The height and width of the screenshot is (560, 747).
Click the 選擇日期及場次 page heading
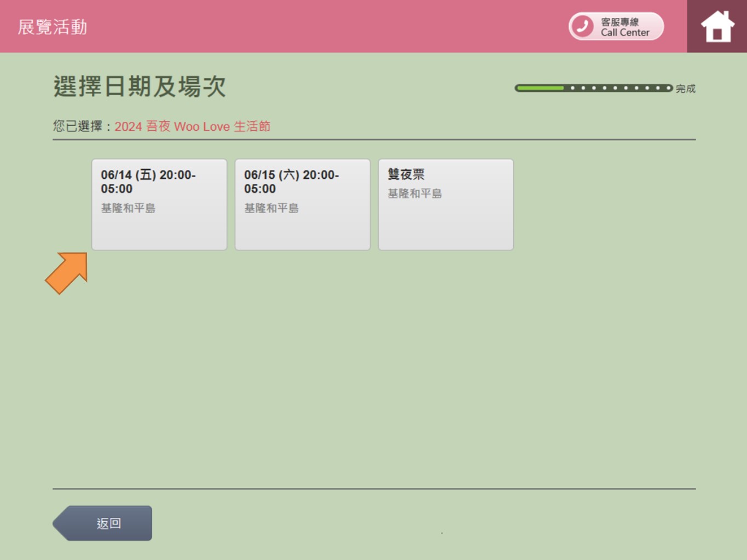(140, 86)
